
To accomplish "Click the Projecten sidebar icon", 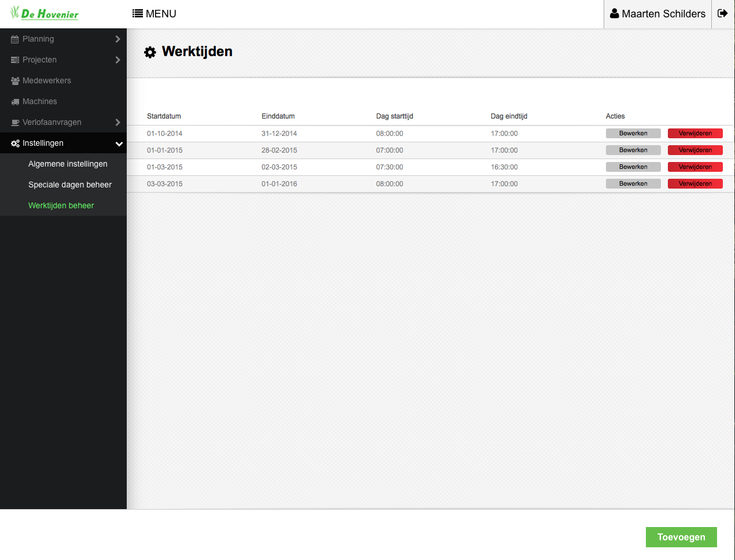I will pyautogui.click(x=15, y=60).
